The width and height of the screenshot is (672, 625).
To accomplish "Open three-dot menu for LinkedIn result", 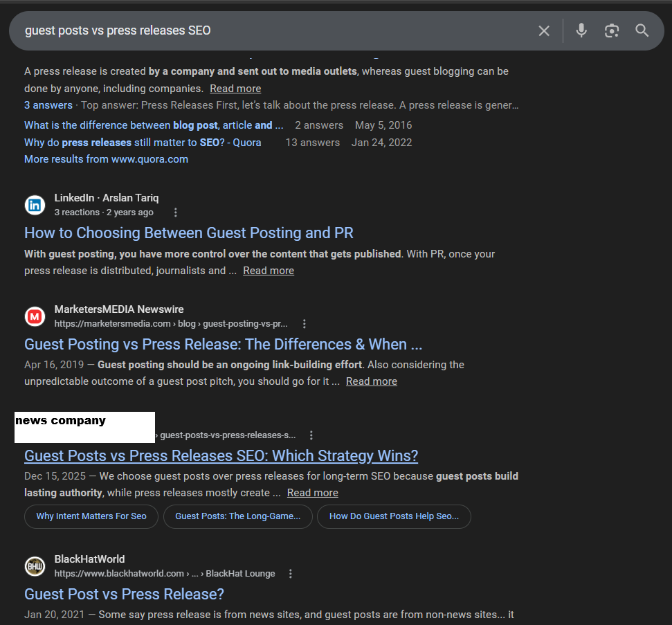I will point(176,212).
